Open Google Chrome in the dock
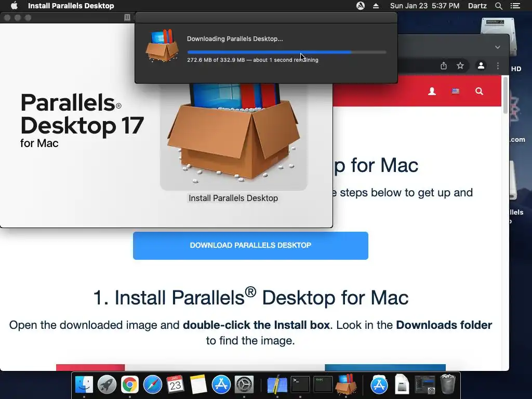Screen dimensions: 532x399 pos(129,384)
